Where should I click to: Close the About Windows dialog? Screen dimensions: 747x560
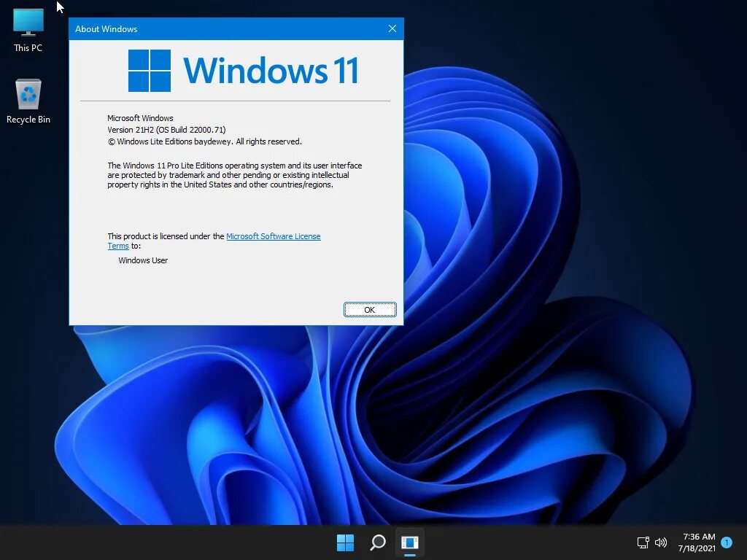[392, 28]
